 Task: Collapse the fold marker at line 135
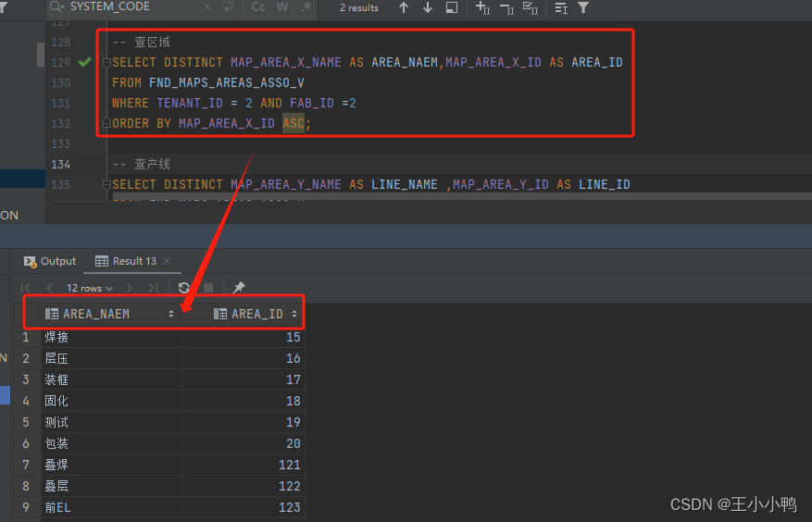pyautogui.click(x=106, y=184)
